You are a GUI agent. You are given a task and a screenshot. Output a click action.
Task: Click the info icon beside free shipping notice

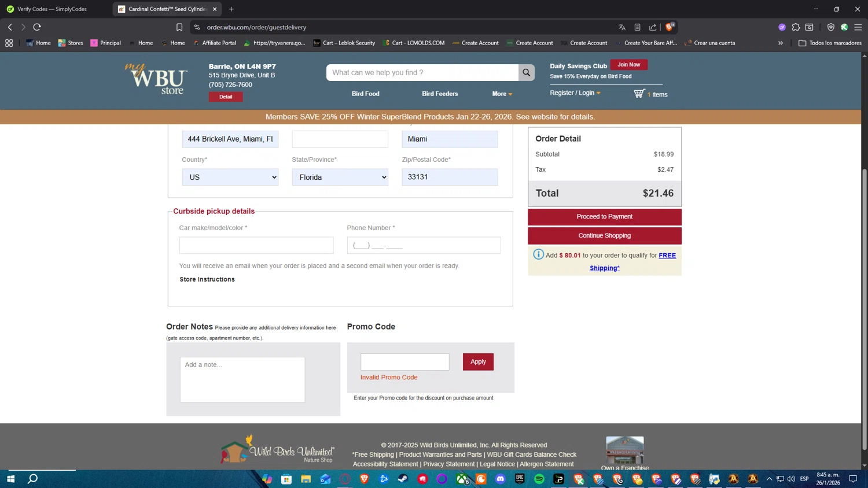pyautogui.click(x=538, y=254)
